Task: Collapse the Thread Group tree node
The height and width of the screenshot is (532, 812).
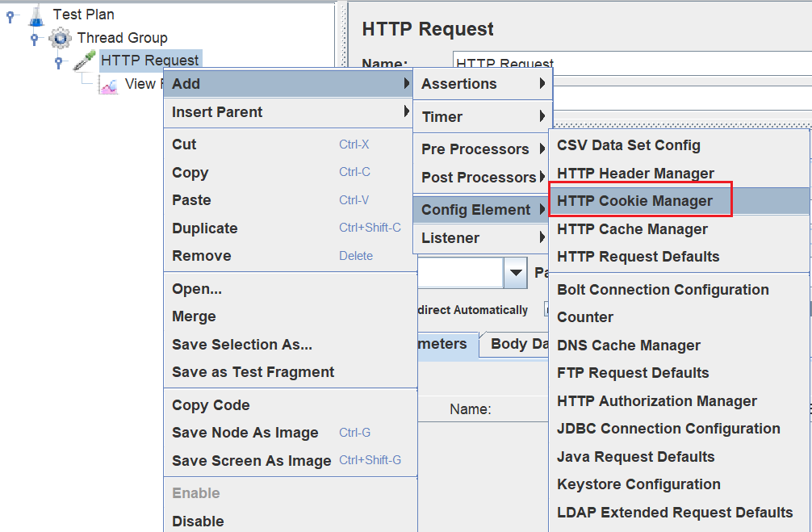Action: pos(34,38)
